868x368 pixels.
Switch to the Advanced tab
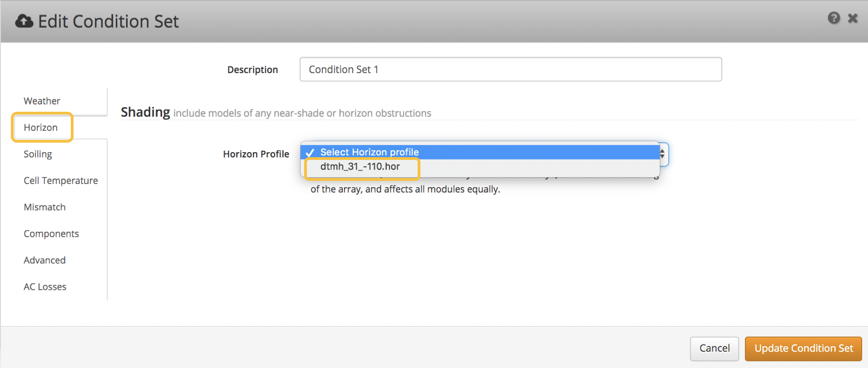(44, 260)
